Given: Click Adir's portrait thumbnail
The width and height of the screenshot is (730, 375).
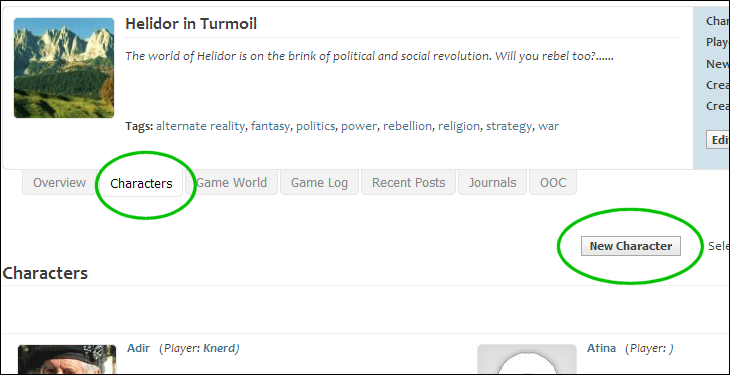Looking at the screenshot, I should click(x=67, y=359).
